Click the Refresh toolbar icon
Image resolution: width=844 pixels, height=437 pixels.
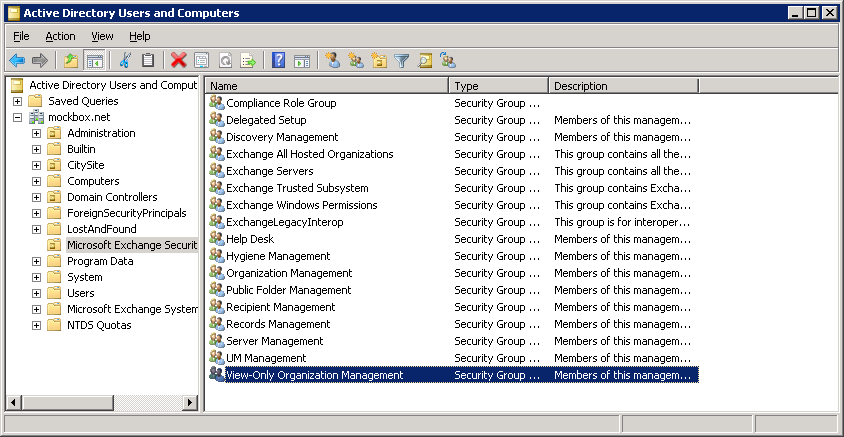point(225,60)
